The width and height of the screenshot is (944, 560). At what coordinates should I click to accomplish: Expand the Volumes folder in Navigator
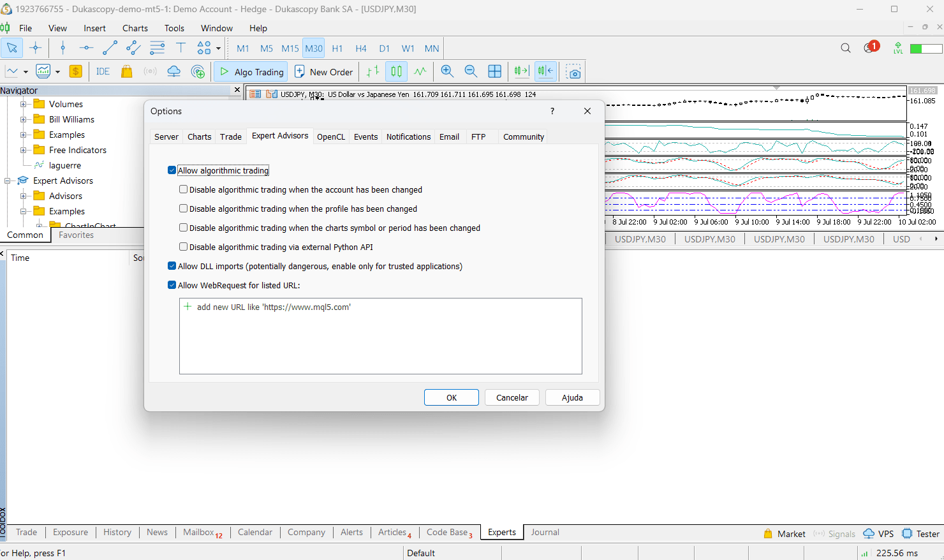point(24,104)
